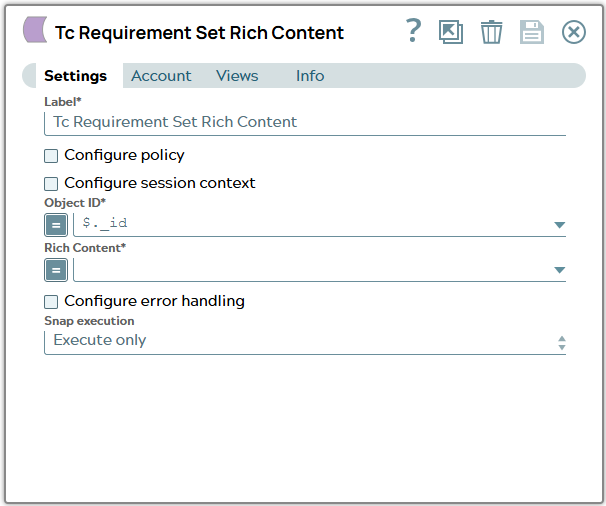Open the Object ID suggestions dropdown arrow
This screenshot has height=506, width=606.
click(559, 225)
